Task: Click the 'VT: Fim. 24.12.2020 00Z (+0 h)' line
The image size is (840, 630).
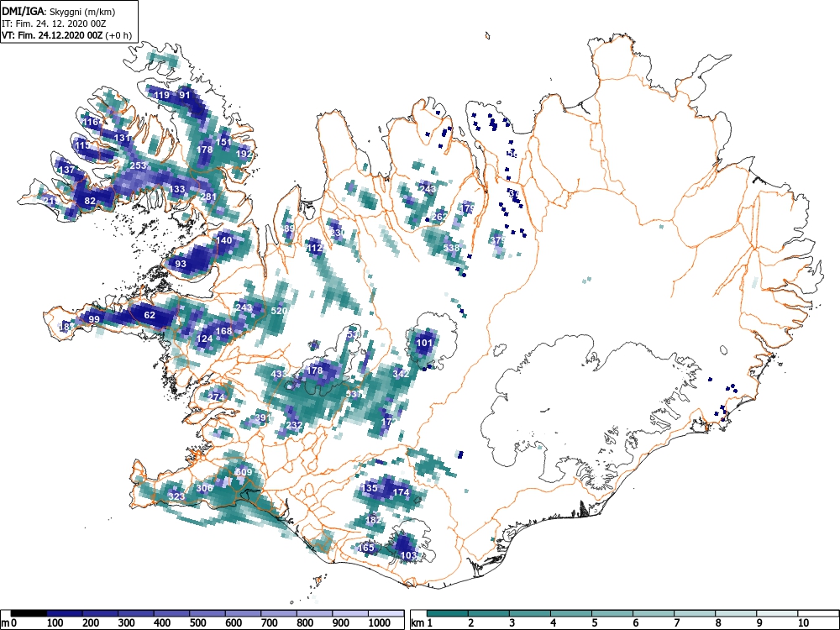Action: (x=66, y=35)
